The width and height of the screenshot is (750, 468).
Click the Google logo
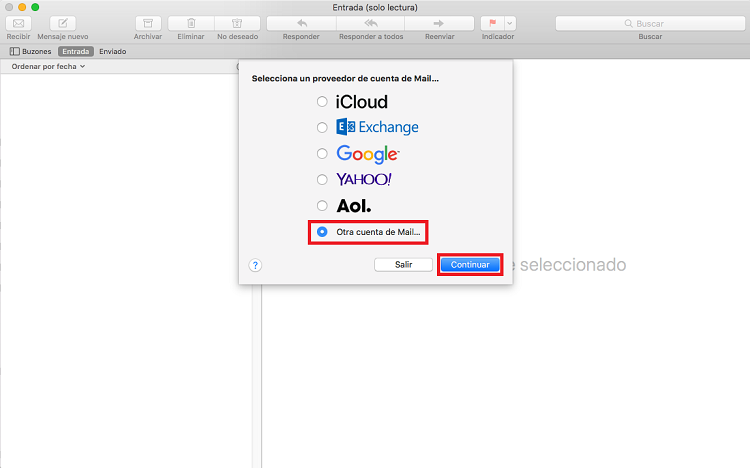[368, 154]
